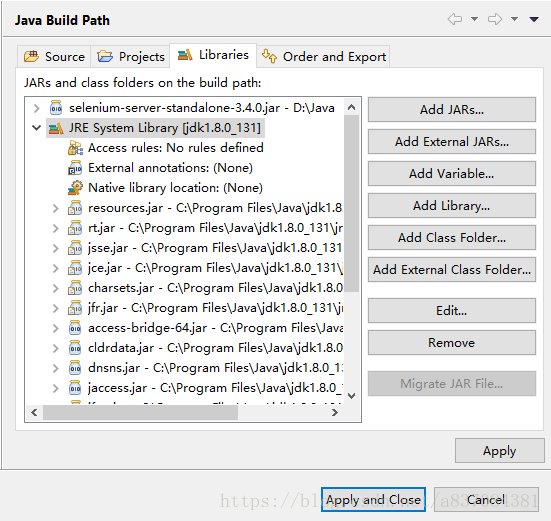Image resolution: width=551 pixels, height=521 pixels.
Task: Expand the jfr.jar node
Action: click(56, 308)
